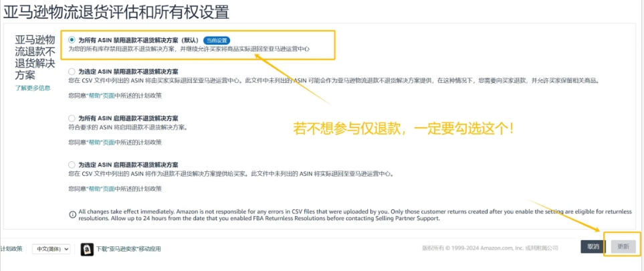Click the Amazon Seller app icon
Screen dimensions: 644x271
click(87, 249)
